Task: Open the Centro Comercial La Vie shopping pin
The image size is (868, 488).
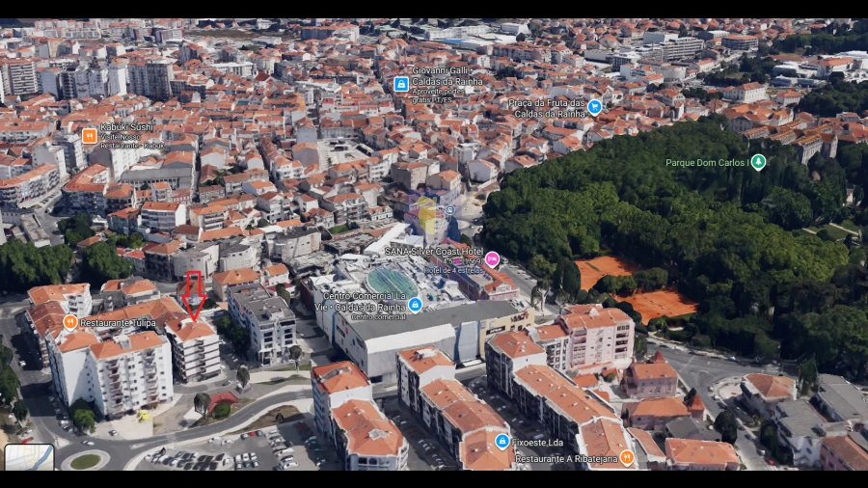Action: [x=415, y=305]
